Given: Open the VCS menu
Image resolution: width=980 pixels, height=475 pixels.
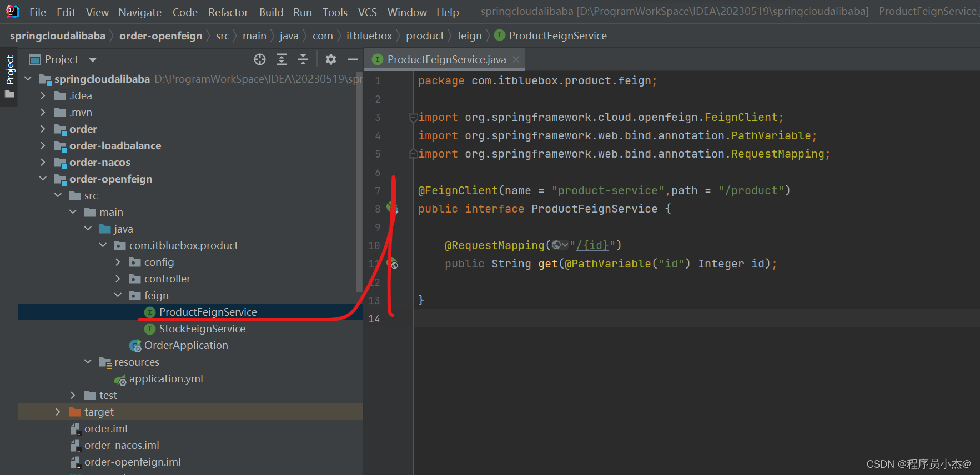Looking at the screenshot, I should tap(367, 12).
